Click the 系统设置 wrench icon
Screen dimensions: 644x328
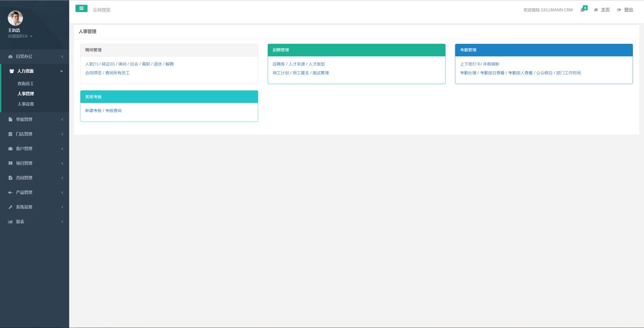(10, 207)
